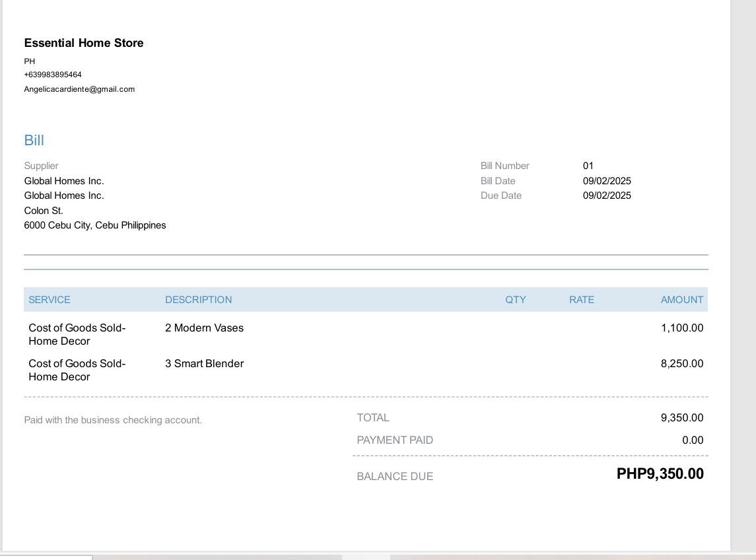Click the Angelicacardiente@gmail.com email address
The height and width of the screenshot is (560, 756).
coord(79,89)
